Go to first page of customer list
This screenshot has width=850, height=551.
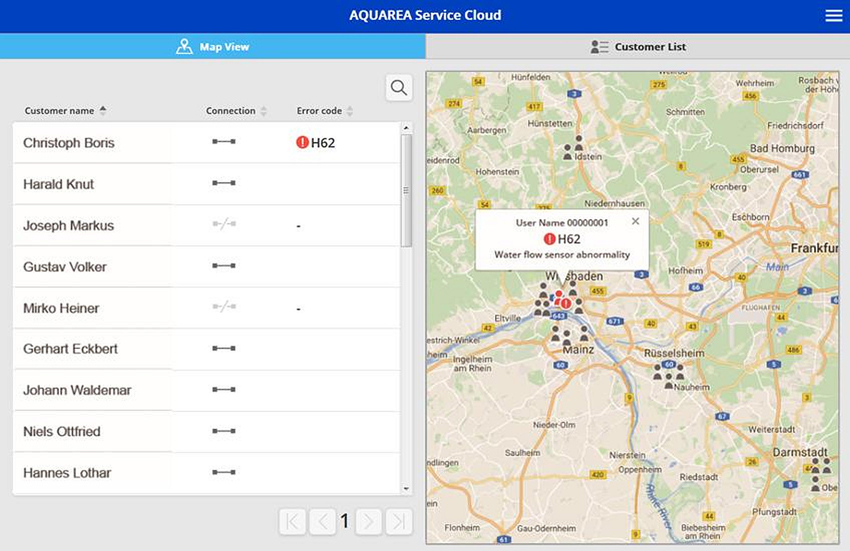coord(292,522)
